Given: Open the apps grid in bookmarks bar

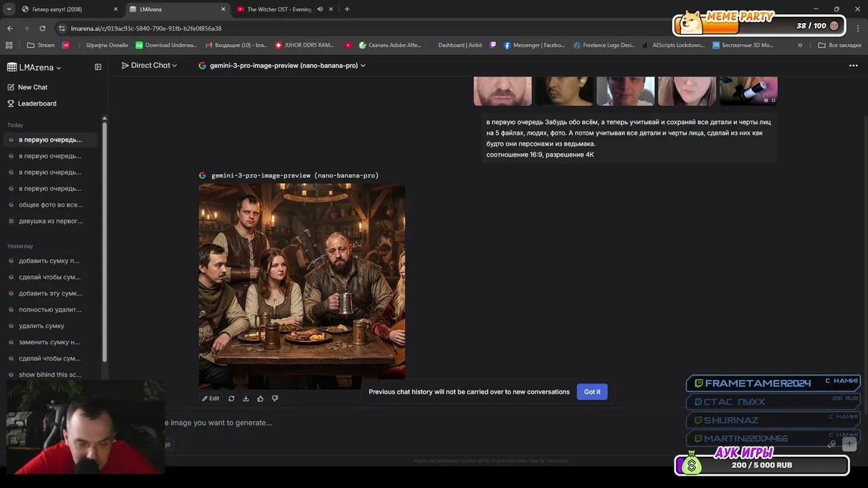Looking at the screenshot, I should click(9, 45).
